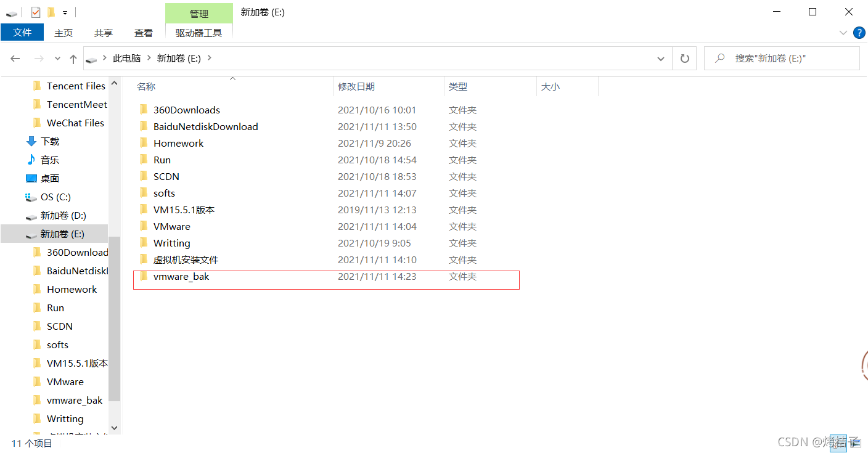The image size is (868, 453).
Task: Click the new folder quick access icon
Action: (x=51, y=12)
